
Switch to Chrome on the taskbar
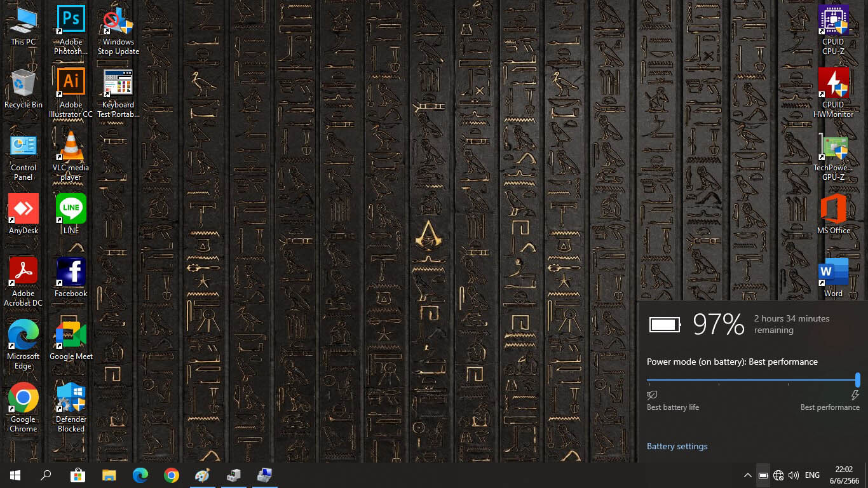point(171,475)
